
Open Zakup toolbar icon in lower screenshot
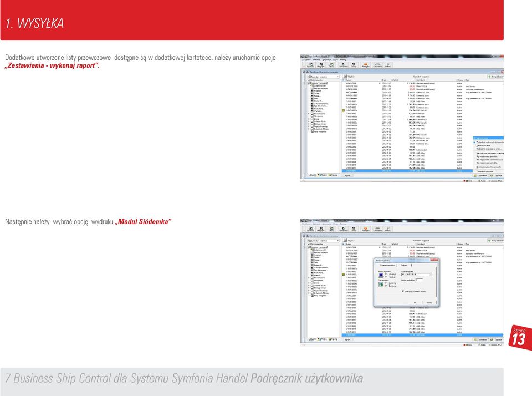[x=331, y=229]
